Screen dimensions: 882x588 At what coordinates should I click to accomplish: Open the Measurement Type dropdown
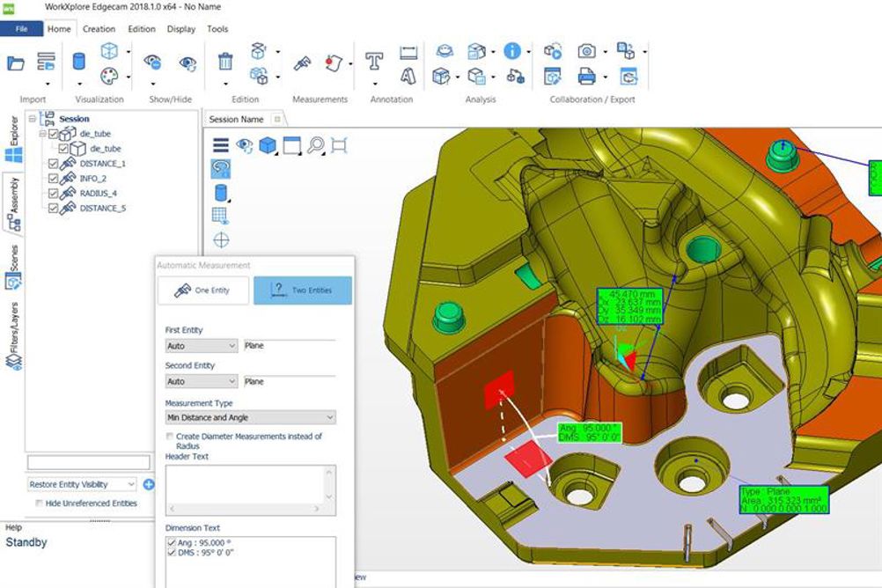point(250,417)
